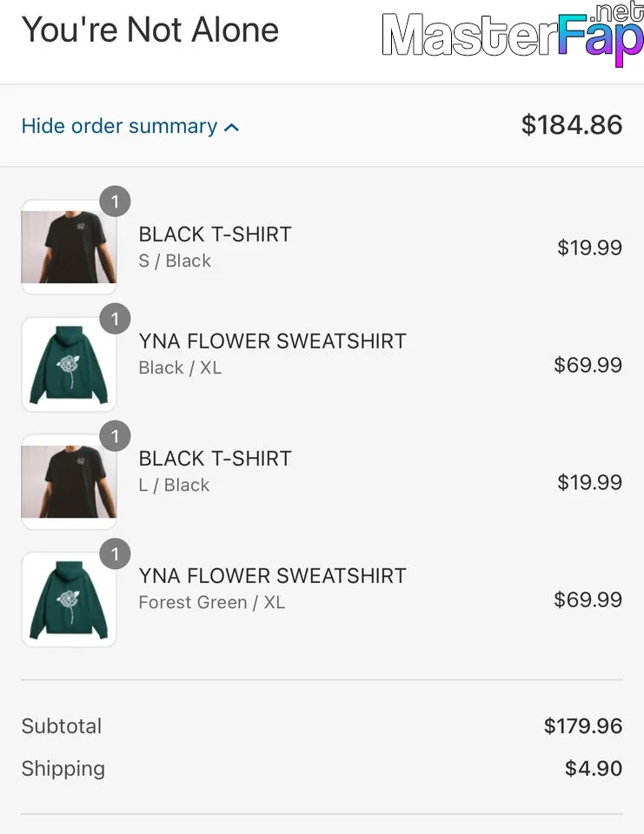Click the $184.86 order total
644x834 pixels.
571,125
